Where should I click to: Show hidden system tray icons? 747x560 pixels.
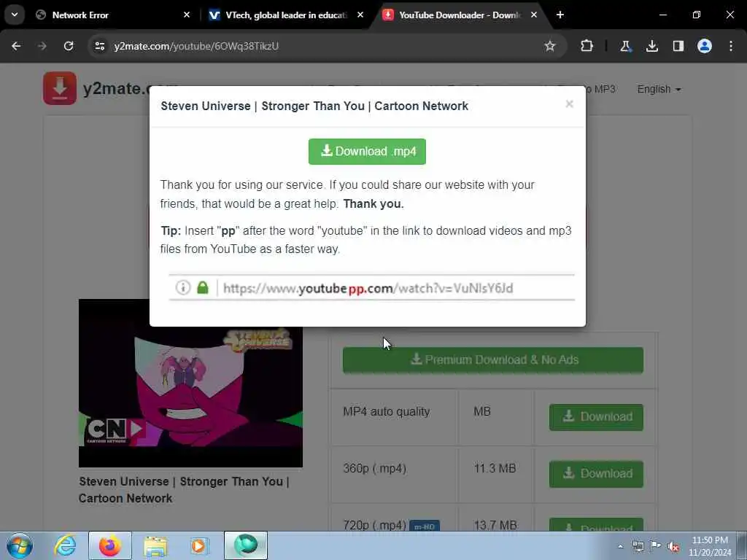620,546
